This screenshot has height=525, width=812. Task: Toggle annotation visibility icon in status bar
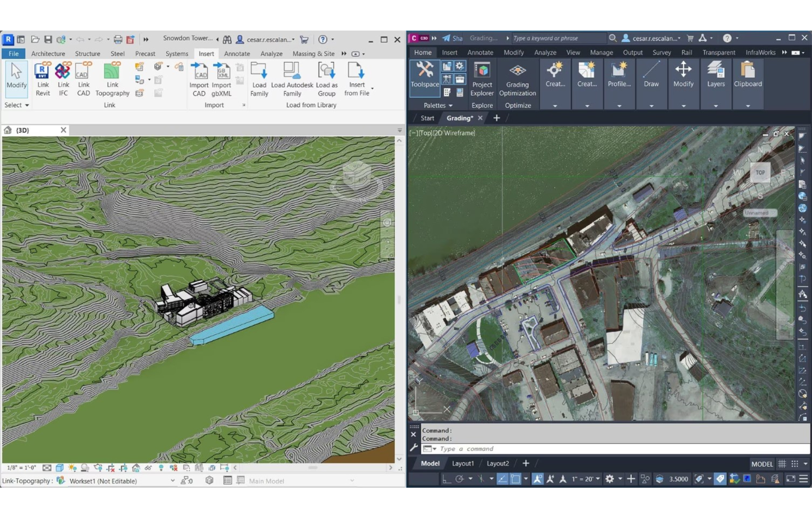(x=538, y=479)
